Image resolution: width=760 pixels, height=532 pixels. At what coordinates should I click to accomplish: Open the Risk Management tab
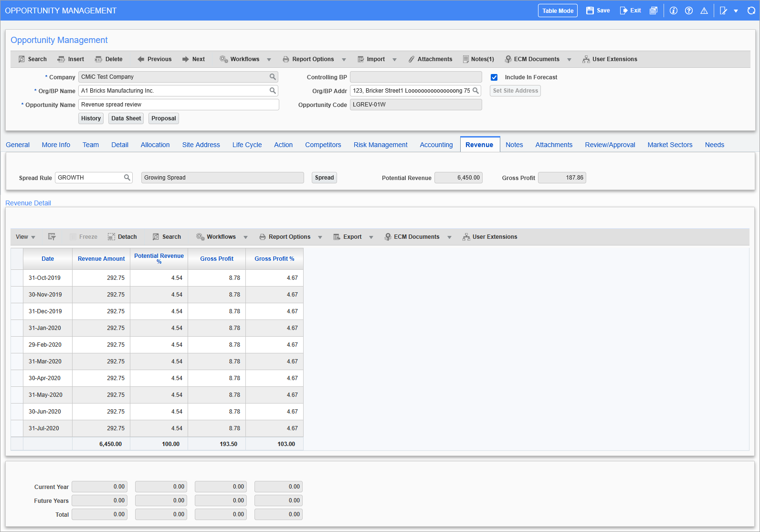(x=380, y=145)
